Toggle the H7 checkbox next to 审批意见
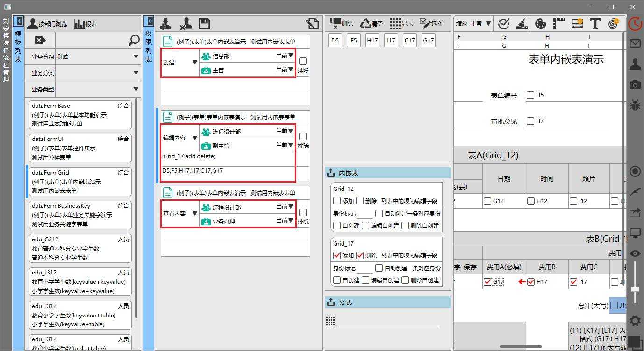 530,121
